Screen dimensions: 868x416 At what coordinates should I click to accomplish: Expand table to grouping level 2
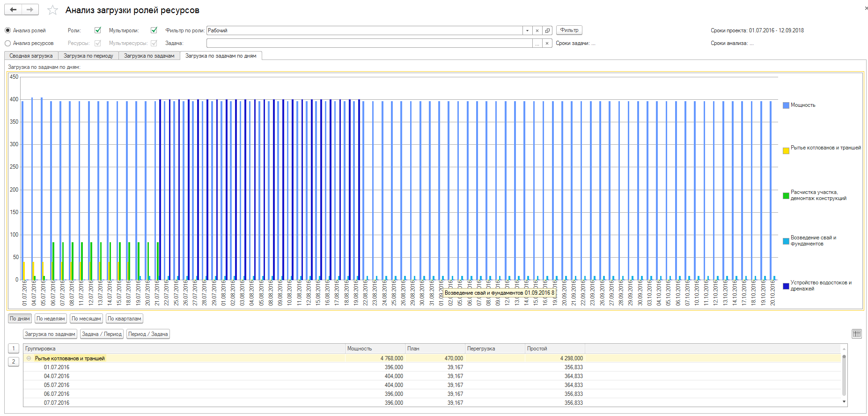click(x=14, y=362)
